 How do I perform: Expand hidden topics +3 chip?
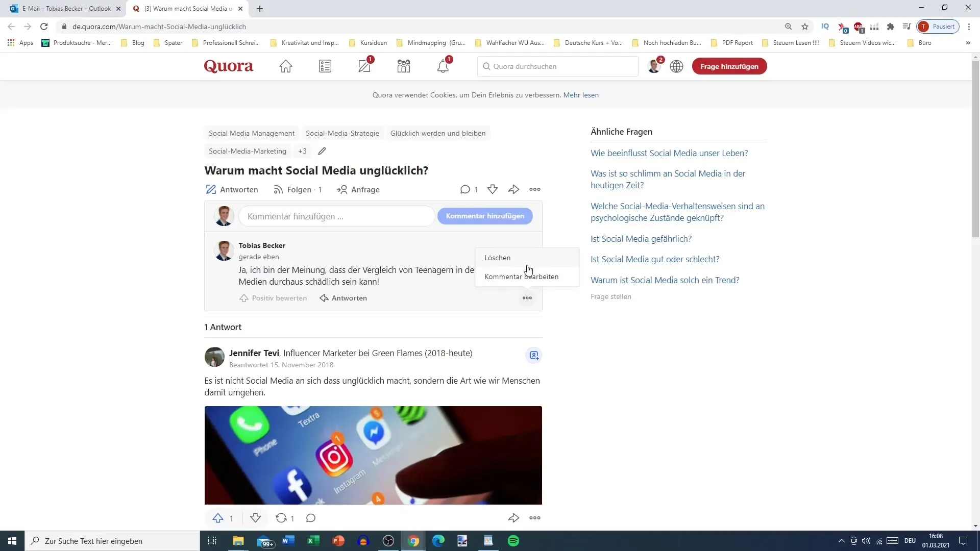click(x=303, y=151)
